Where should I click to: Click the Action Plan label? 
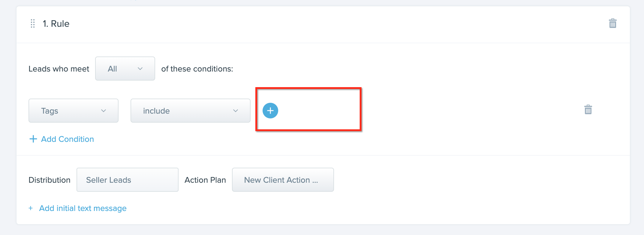coord(205,180)
